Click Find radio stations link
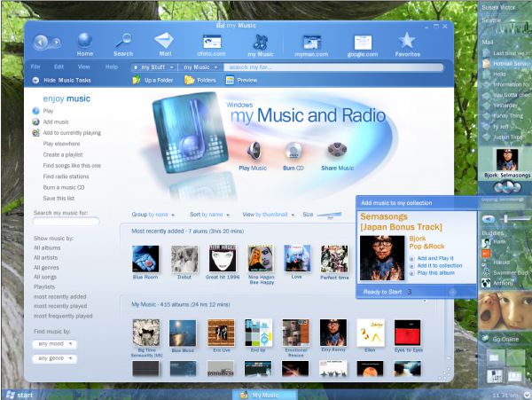This screenshot has width=532, height=400. [x=66, y=176]
